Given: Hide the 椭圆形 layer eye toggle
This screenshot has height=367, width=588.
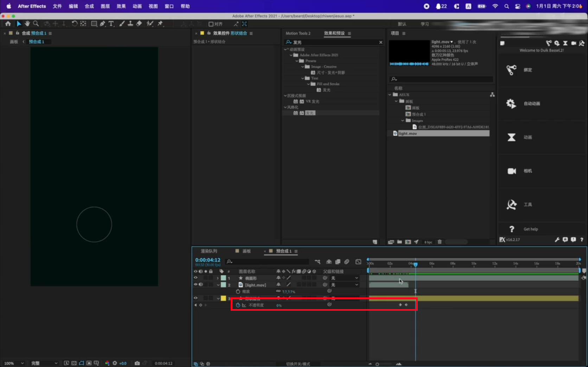Looking at the screenshot, I should coord(196,278).
